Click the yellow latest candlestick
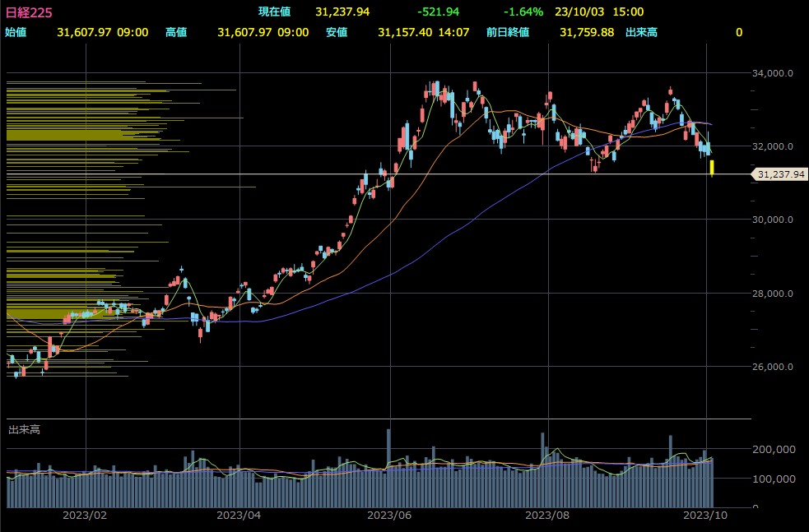809x532 pixels. coord(712,168)
